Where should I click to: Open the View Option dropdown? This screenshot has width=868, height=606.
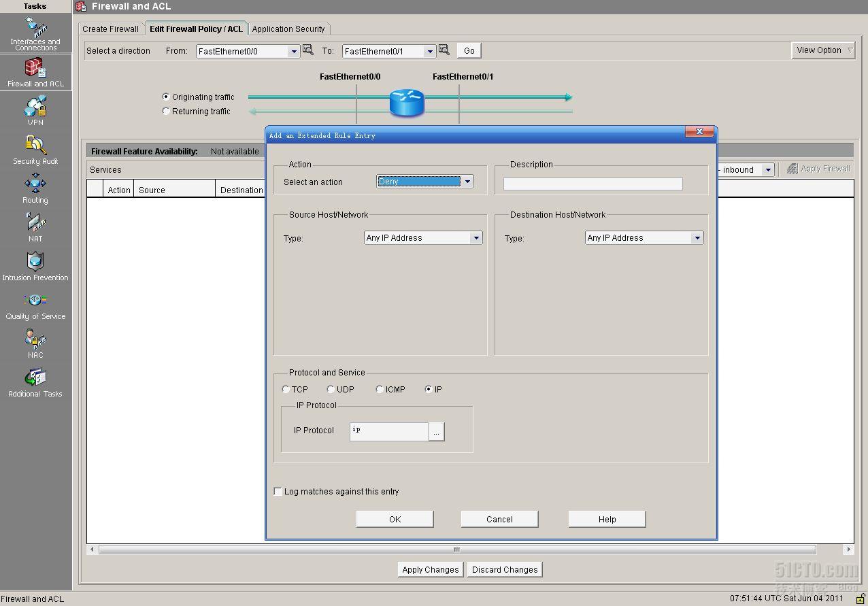pos(823,50)
